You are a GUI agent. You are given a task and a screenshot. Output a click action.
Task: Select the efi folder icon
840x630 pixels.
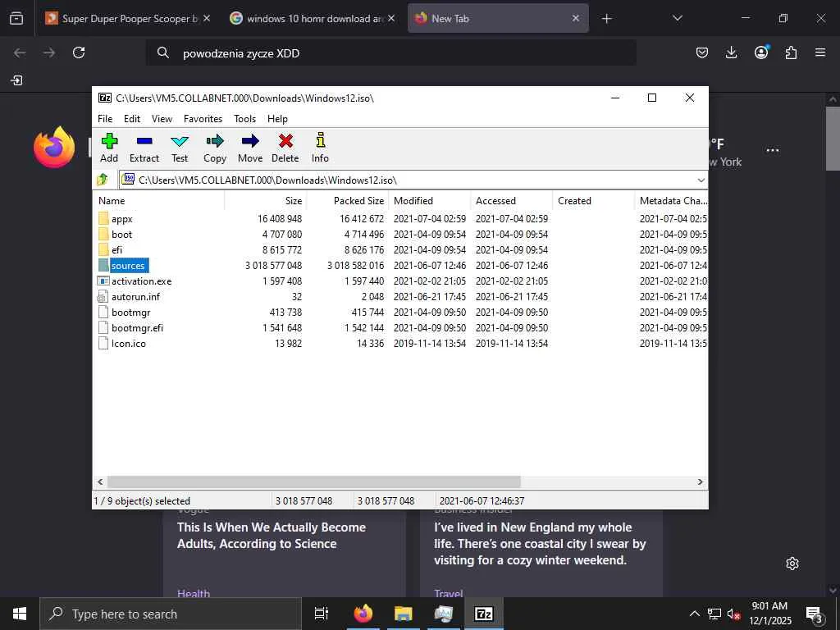pyautogui.click(x=103, y=249)
